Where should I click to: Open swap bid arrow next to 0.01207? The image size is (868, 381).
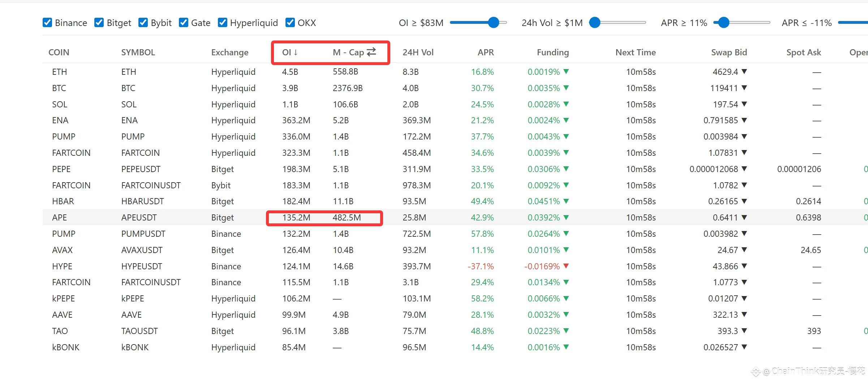(744, 298)
